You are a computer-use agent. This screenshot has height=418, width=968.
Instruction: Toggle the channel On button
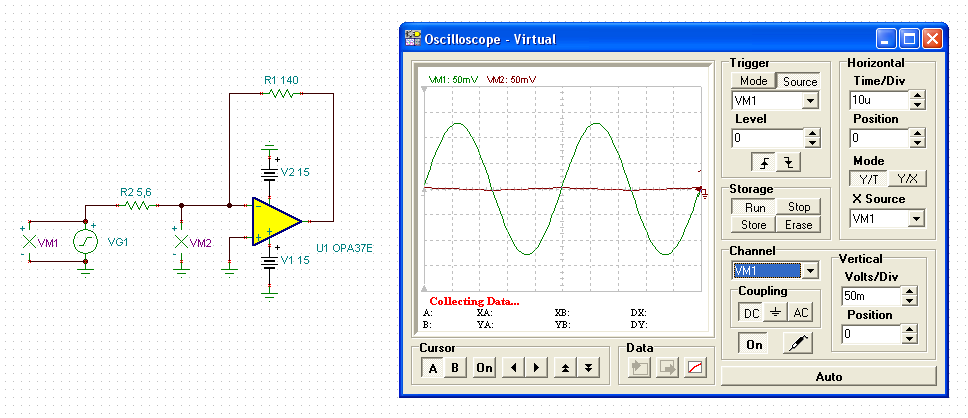coord(754,344)
